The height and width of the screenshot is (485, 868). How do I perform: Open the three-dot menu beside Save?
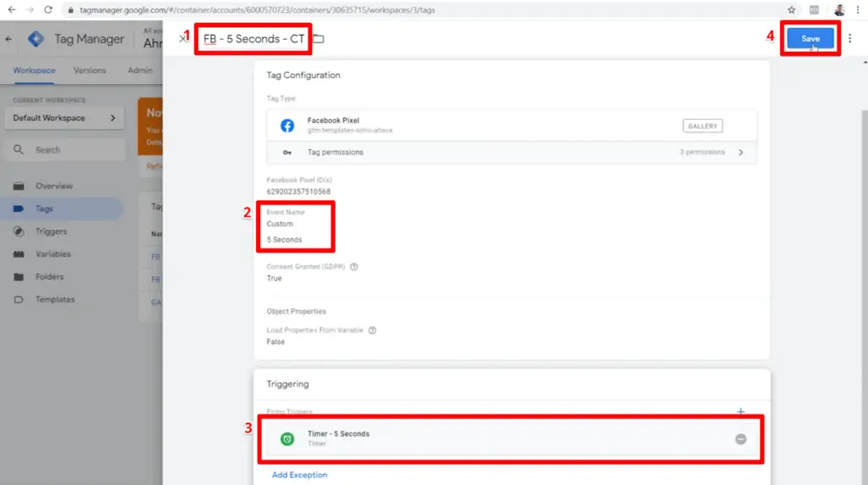tap(849, 39)
